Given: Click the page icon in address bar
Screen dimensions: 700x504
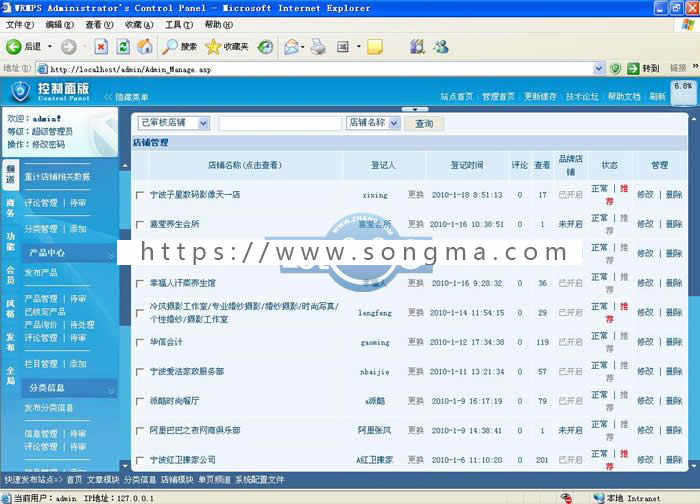Looking at the screenshot, I should [42, 69].
